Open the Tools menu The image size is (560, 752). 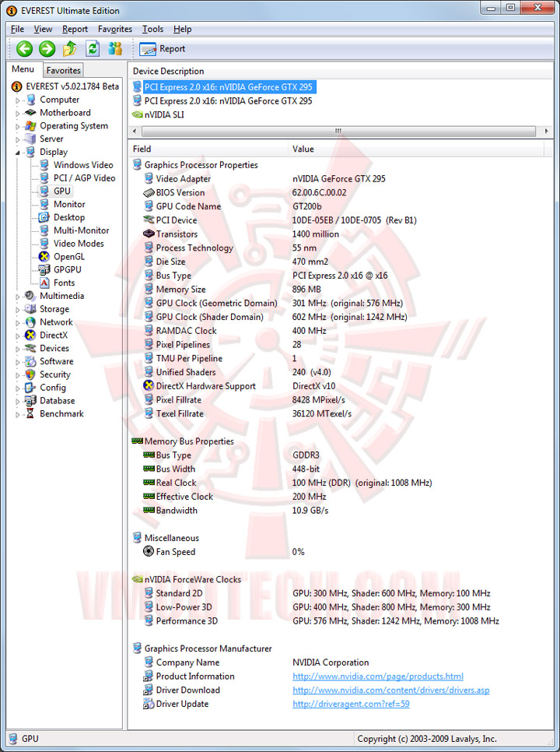coord(152,30)
